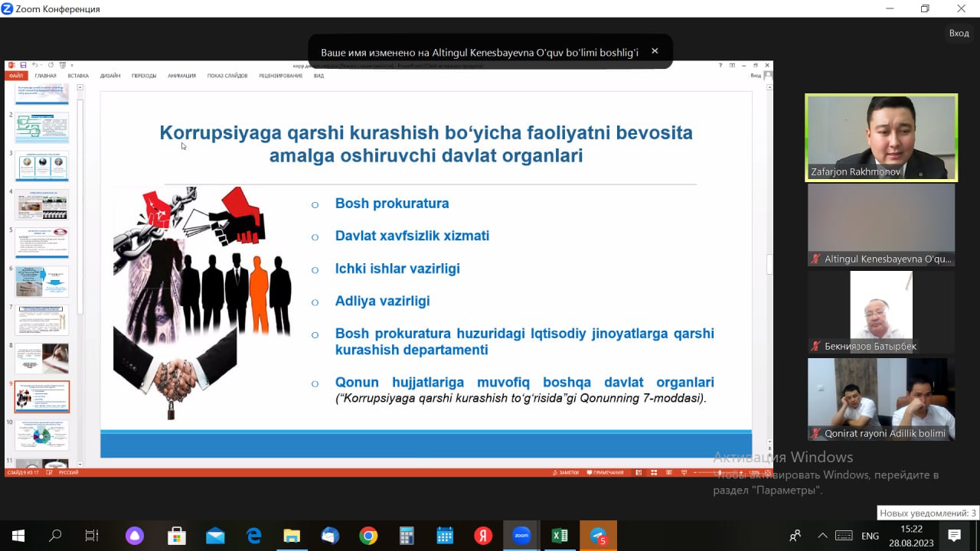Select the ДИЗАЙН ribbon tab

click(x=110, y=76)
